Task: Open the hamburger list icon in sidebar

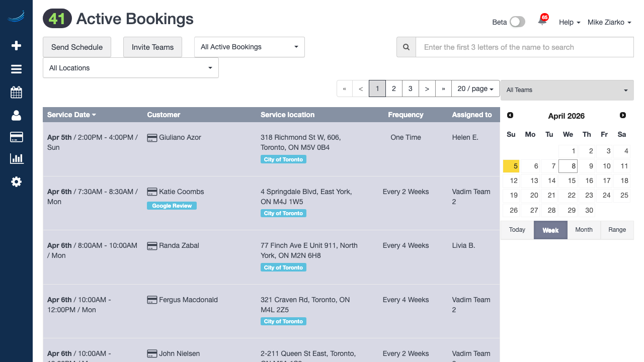Action: tap(16, 69)
